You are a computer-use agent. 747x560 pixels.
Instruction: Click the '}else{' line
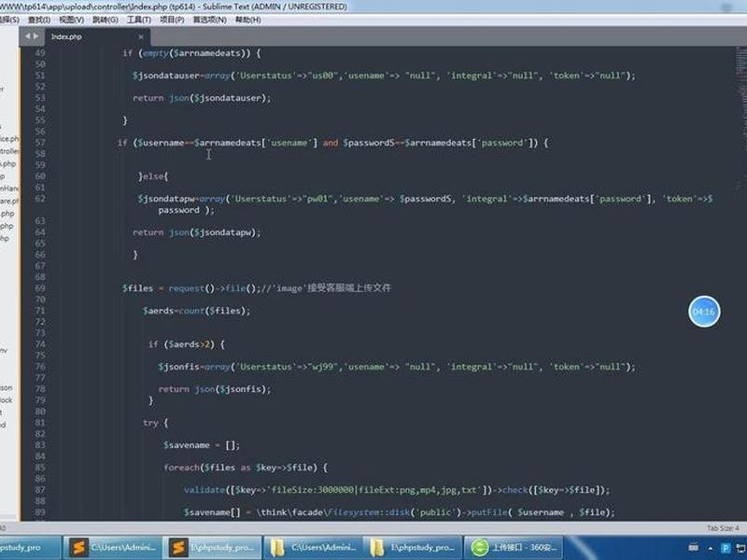coord(153,176)
